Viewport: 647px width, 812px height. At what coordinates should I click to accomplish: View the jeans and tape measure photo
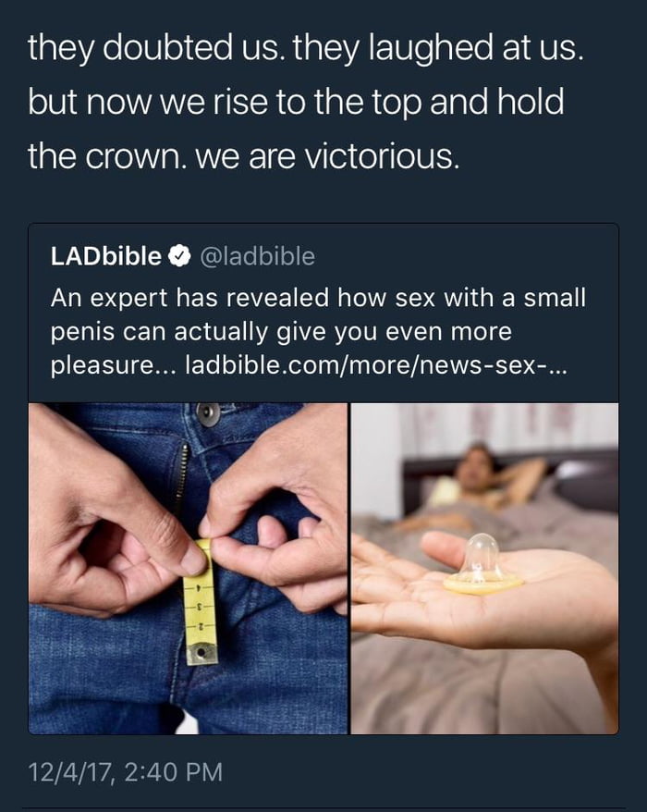tap(188, 569)
